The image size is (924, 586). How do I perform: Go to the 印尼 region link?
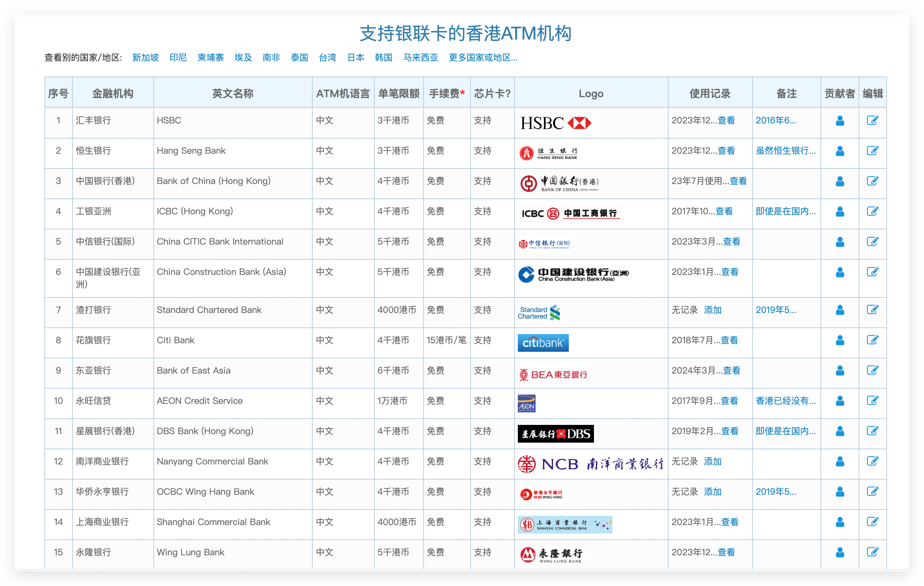[x=178, y=58]
